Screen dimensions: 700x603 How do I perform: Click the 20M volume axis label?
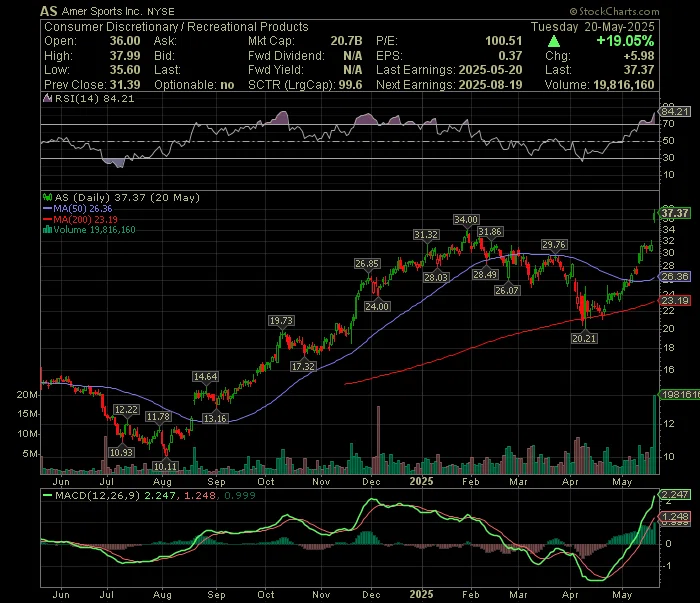27,395
